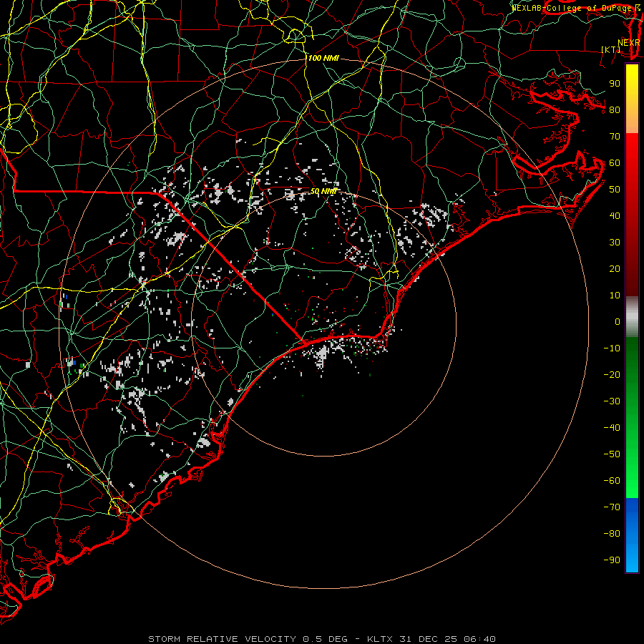Click the 20 value on the velocity scale
The image size is (644, 644).
tap(615, 268)
